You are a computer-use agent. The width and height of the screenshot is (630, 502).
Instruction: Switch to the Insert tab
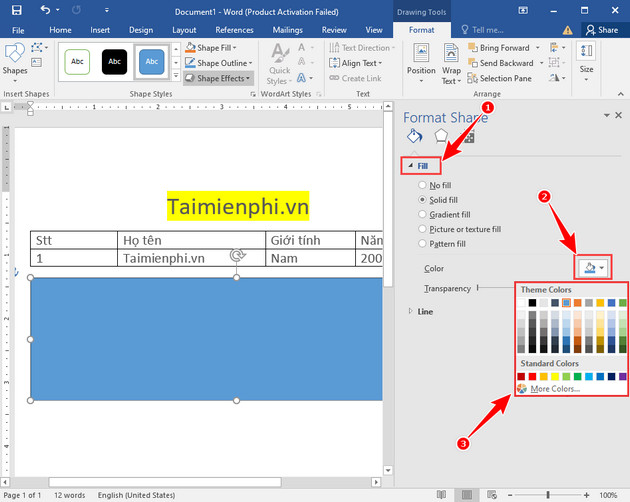pyautogui.click(x=100, y=30)
